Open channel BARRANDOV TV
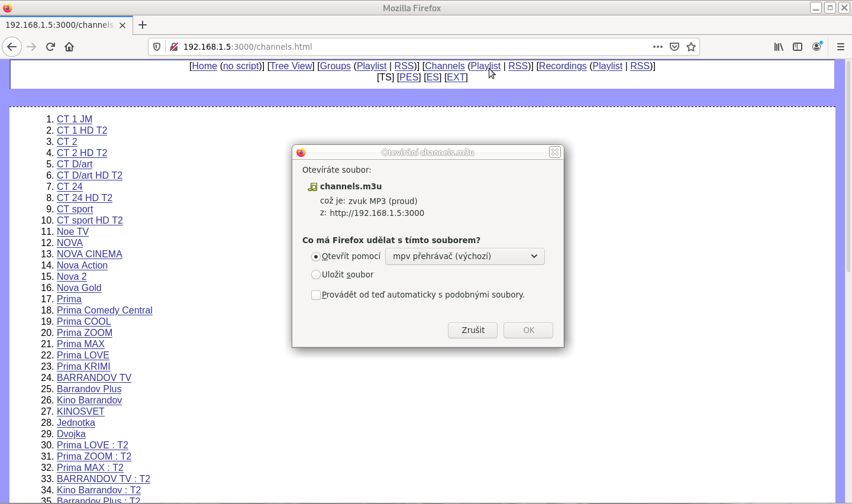The height and width of the screenshot is (504, 852). click(94, 377)
